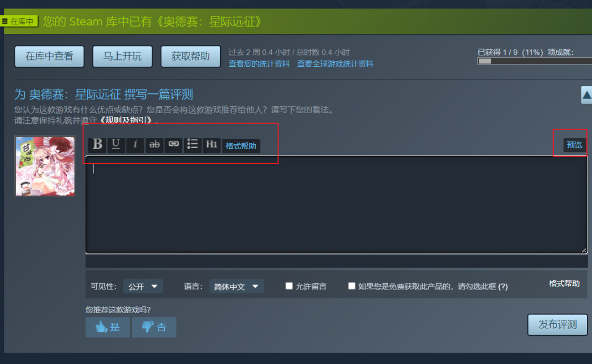Apply bold formatting with the B icon
592x364 pixels.
pyautogui.click(x=97, y=145)
